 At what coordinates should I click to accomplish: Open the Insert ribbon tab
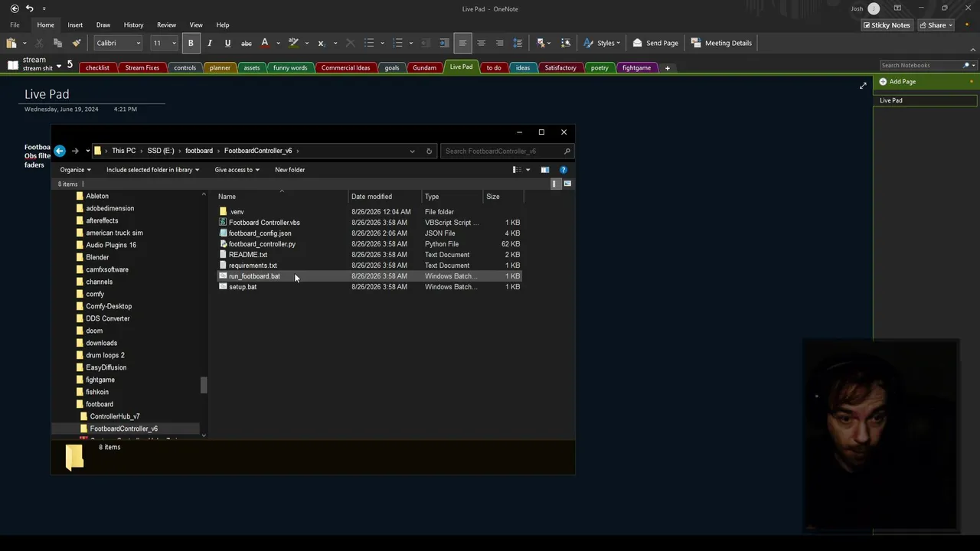coord(75,25)
